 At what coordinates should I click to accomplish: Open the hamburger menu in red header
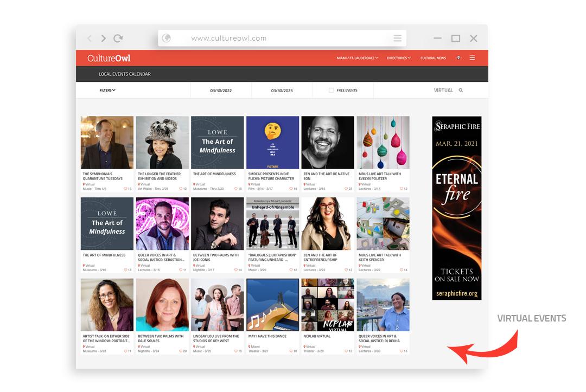click(473, 58)
